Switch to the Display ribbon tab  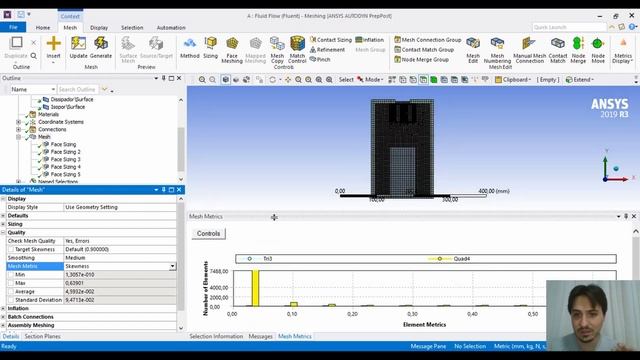(x=99, y=28)
